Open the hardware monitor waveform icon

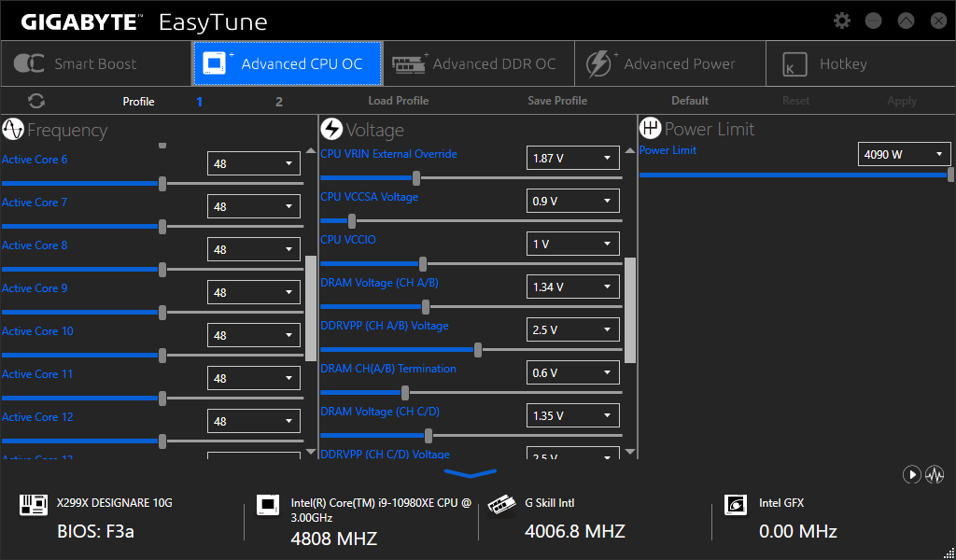[x=935, y=475]
